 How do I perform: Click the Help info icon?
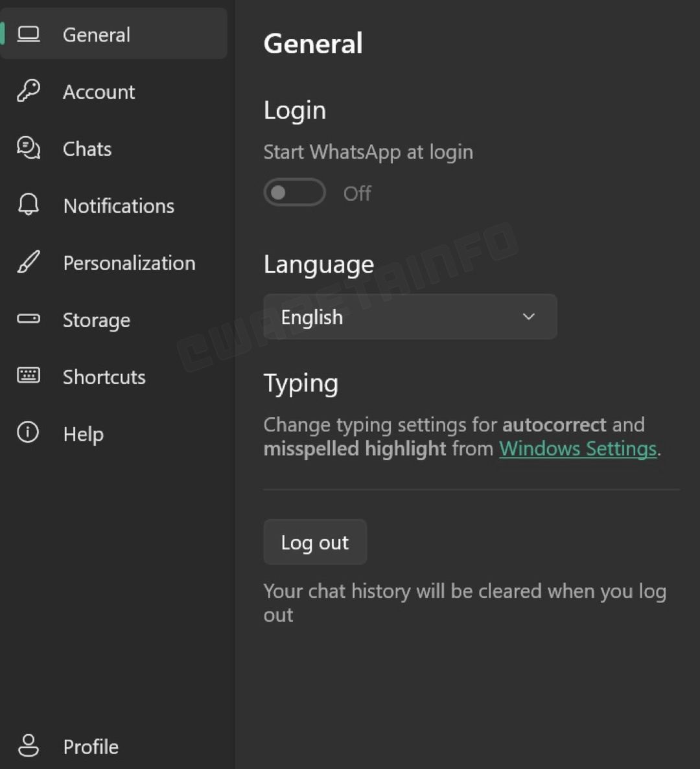(x=27, y=433)
